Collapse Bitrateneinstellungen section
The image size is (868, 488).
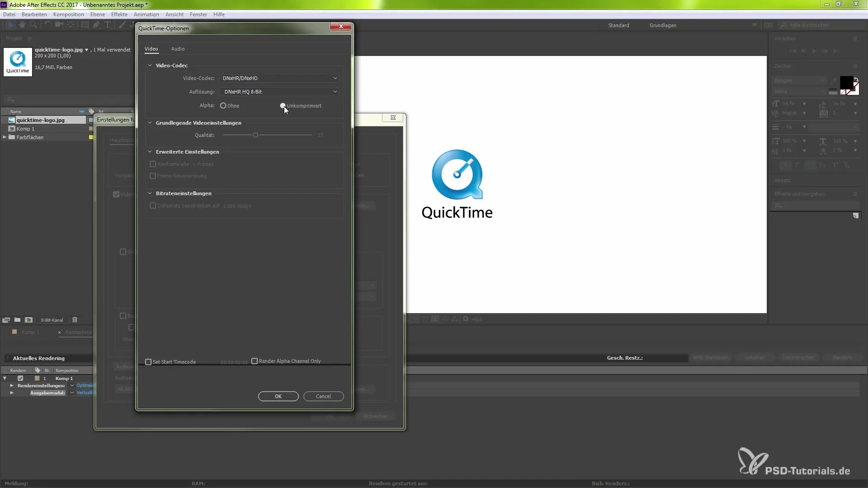pyautogui.click(x=150, y=193)
